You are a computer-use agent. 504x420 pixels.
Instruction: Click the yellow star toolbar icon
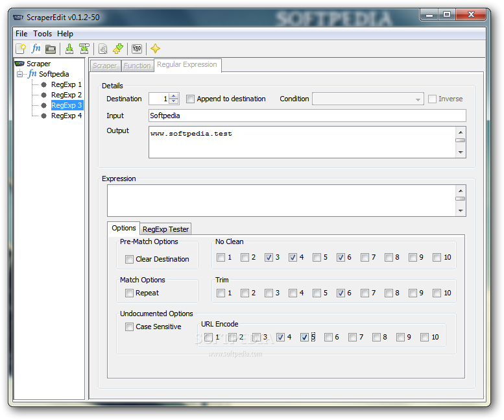pos(155,49)
